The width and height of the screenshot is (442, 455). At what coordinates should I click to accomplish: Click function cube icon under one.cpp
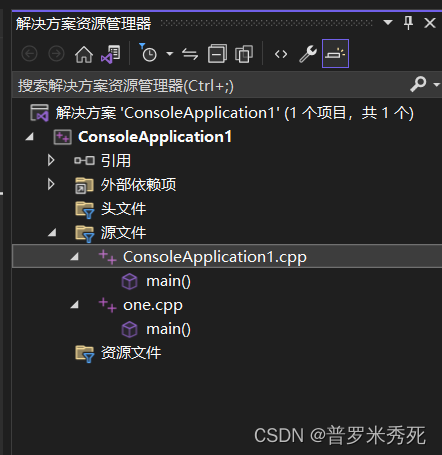pyautogui.click(x=129, y=329)
